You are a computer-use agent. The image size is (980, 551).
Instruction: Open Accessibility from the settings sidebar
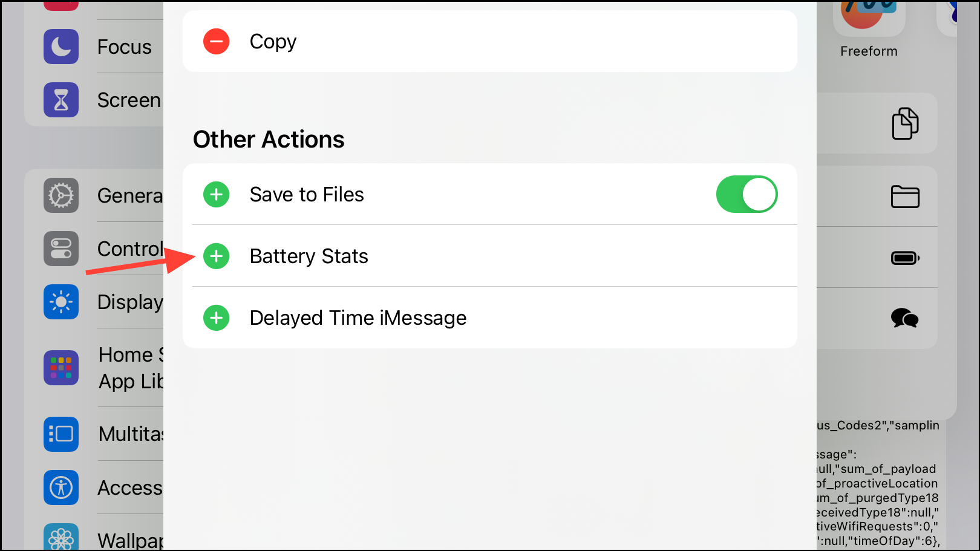(x=129, y=487)
